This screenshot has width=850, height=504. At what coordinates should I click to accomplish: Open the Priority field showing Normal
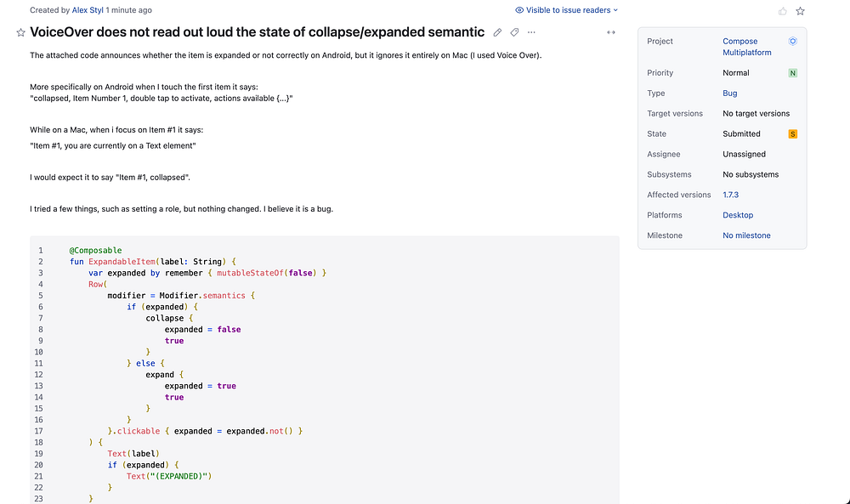coord(736,73)
